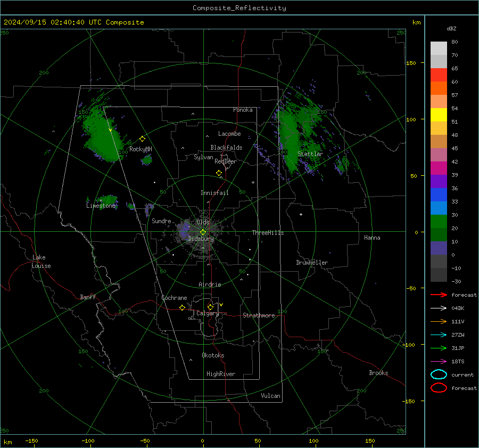This screenshot has height=448, width=479.
Task: Click the white 04DK arrow legend icon
Action: point(439,308)
